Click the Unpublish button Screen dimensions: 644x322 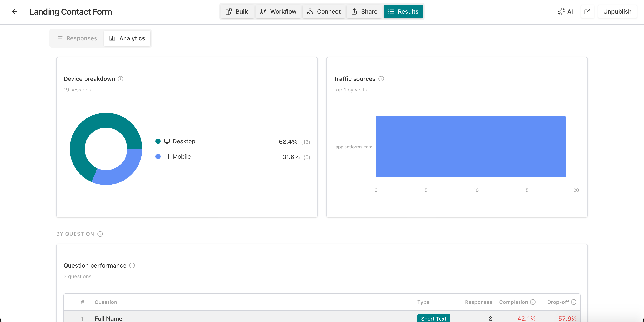617,11
